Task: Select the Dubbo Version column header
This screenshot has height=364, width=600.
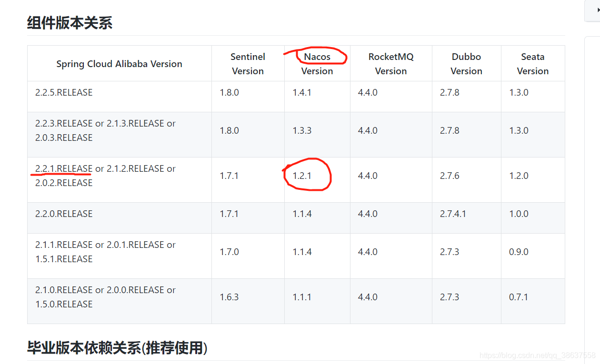Action: pyautogui.click(x=467, y=64)
